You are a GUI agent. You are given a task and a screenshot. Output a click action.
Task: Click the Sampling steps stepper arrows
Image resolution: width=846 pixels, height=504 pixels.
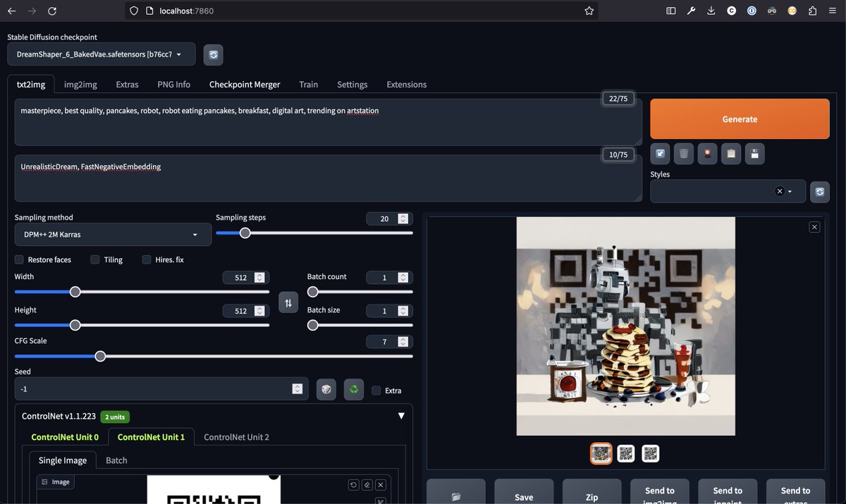click(x=403, y=219)
